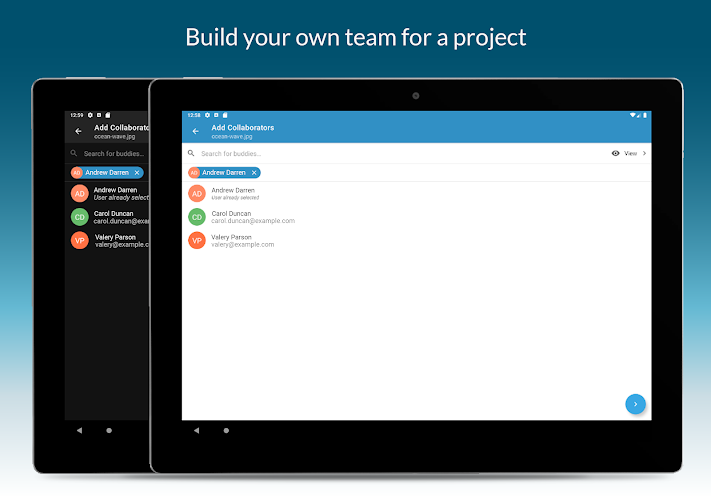Click 'User already selected' note on light tablet
The height and width of the screenshot is (500, 711).
tap(235, 198)
